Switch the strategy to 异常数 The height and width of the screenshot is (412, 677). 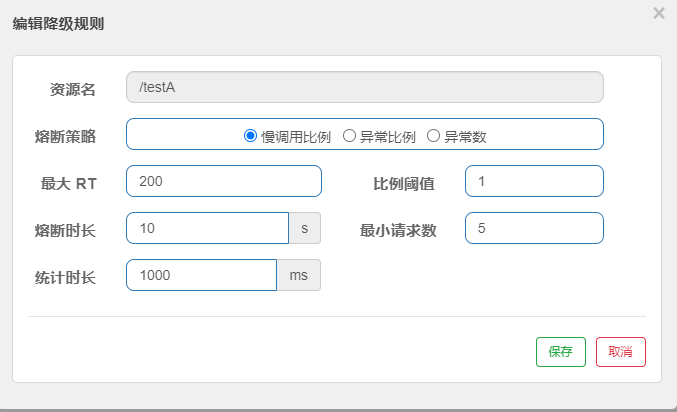click(434, 136)
